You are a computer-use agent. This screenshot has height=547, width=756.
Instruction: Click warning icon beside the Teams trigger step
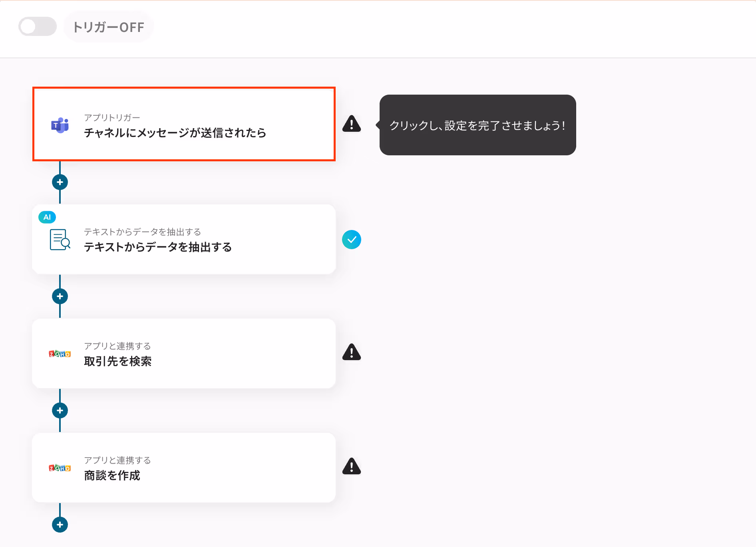352,124
